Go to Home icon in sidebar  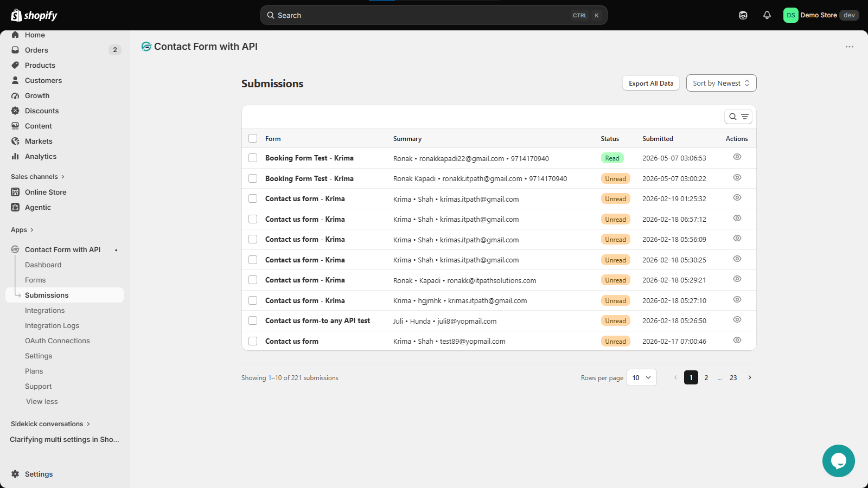[x=15, y=35]
